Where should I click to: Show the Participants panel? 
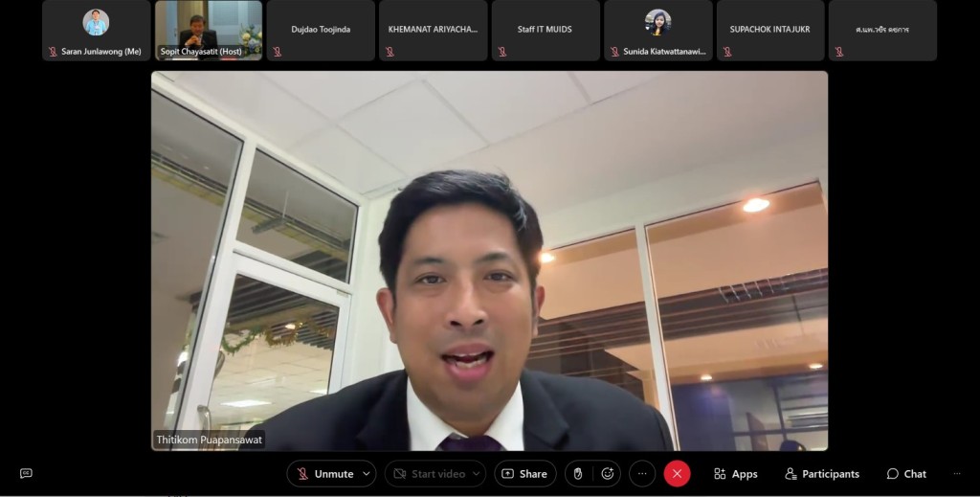pyautogui.click(x=821, y=474)
